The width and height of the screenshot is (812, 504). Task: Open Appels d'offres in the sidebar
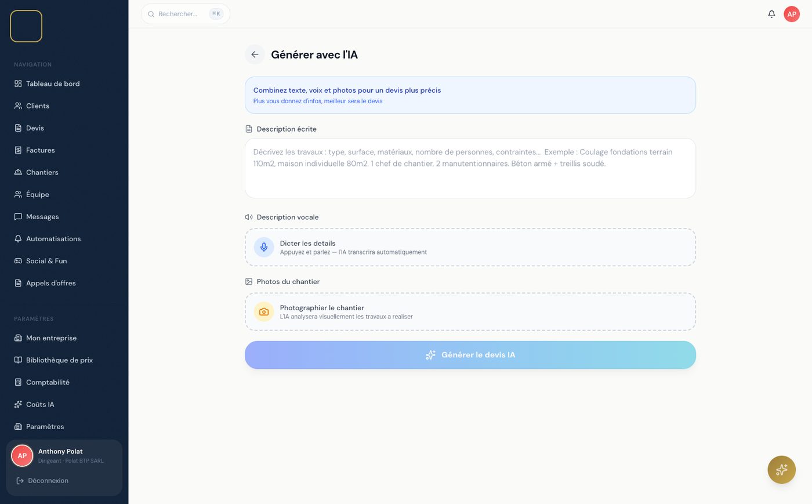[x=64, y=283]
